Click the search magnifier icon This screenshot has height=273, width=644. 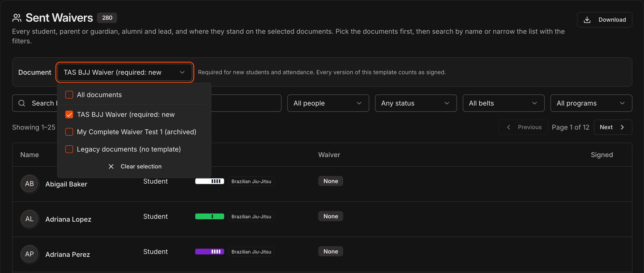coord(22,103)
